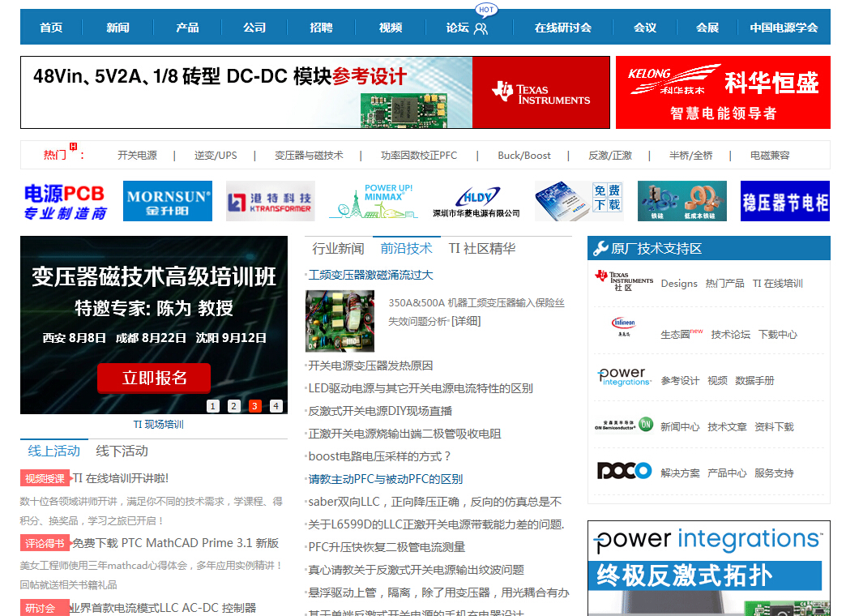Open the 电磁兼容 hot topic
Viewport: 846px width, 616px height.
tap(769, 156)
